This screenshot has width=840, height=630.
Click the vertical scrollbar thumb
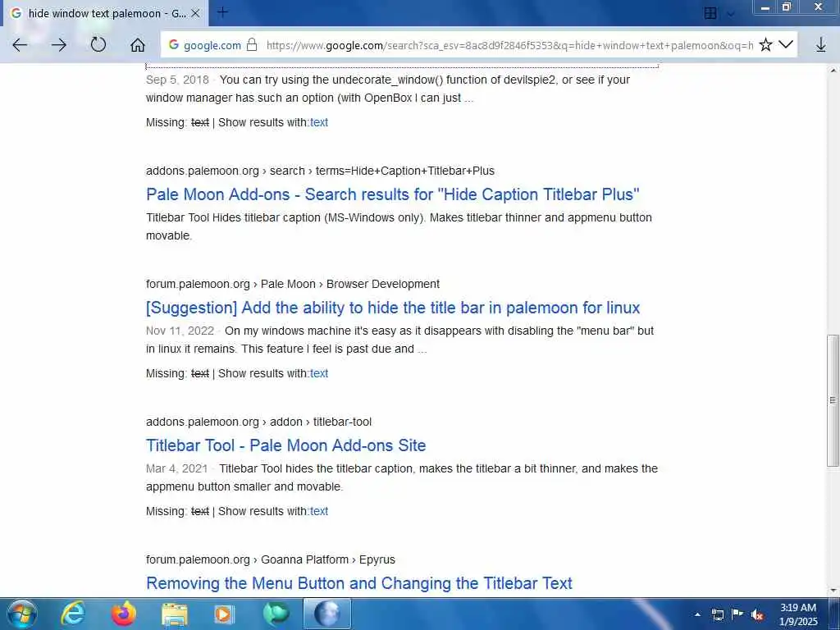coord(833,400)
